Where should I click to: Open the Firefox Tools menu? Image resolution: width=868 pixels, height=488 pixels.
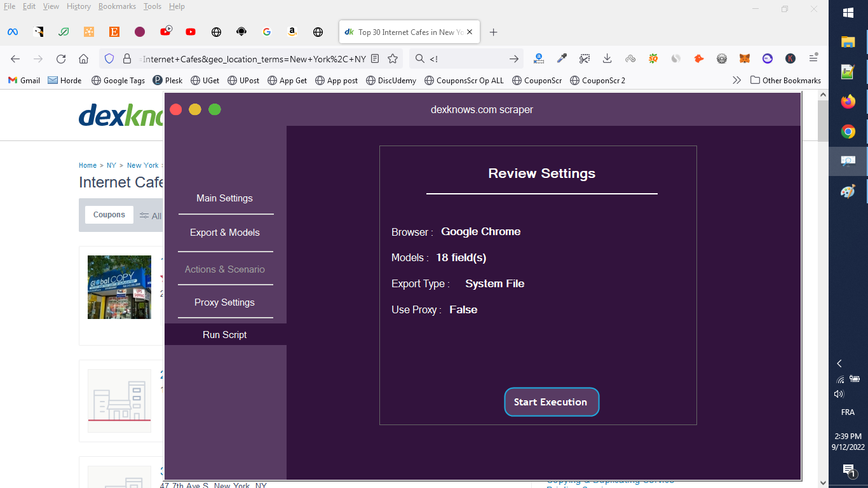pos(153,6)
